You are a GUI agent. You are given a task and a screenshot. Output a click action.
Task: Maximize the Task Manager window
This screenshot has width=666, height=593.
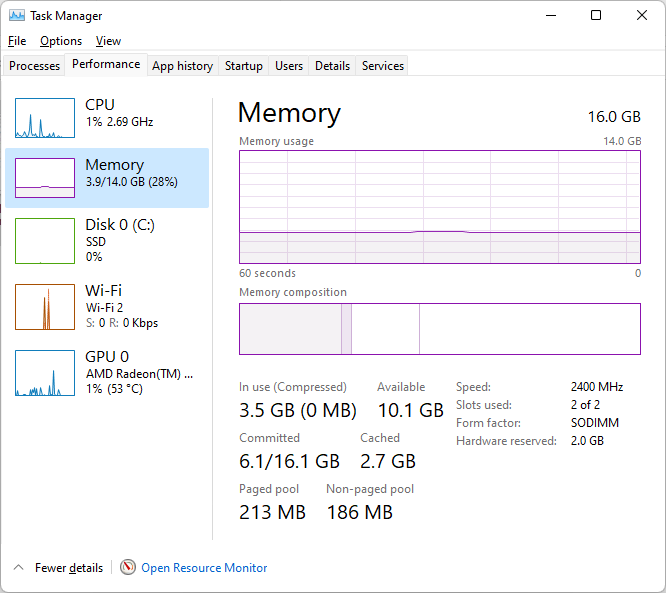[x=596, y=16]
